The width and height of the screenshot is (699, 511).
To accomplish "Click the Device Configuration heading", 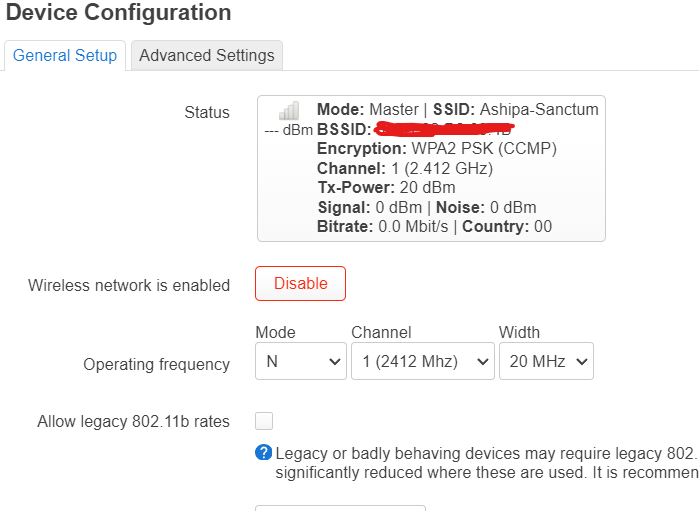I will point(119,12).
